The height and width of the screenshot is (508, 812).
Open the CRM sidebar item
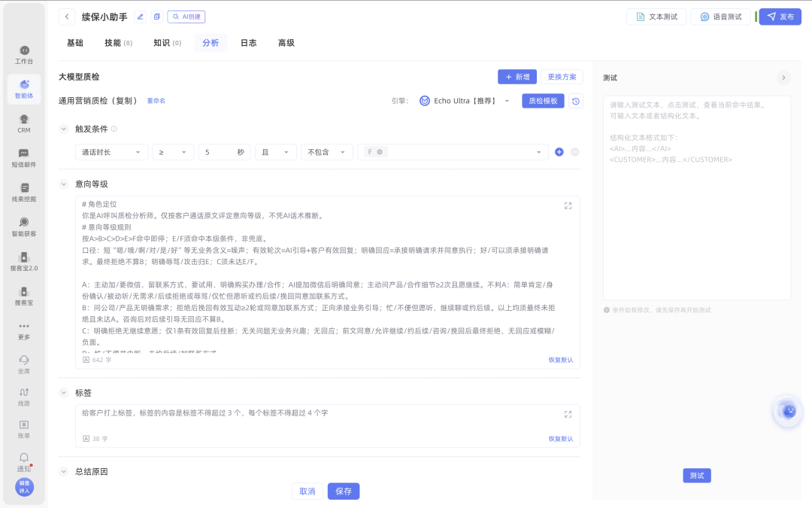click(24, 124)
